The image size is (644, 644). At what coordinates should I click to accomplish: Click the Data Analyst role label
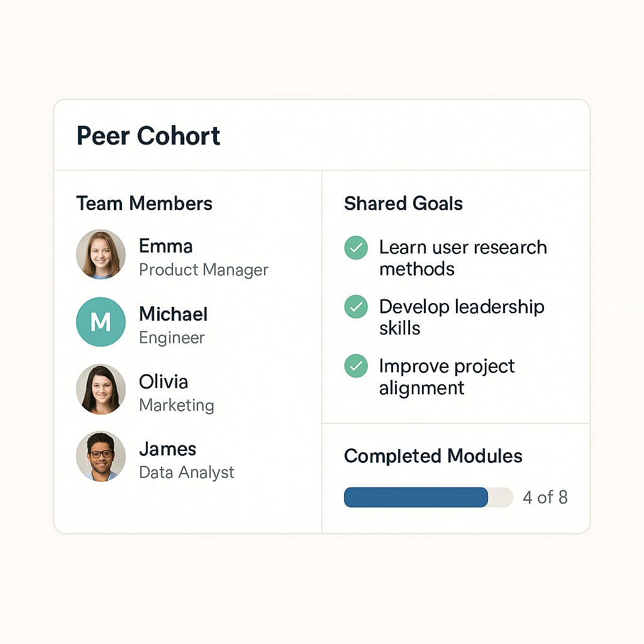tap(186, 472)
